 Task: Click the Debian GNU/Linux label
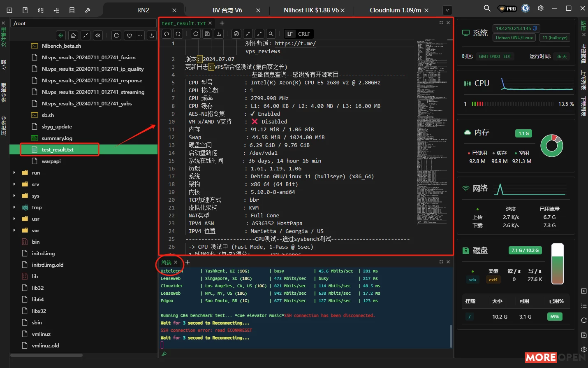click(514, 37)
